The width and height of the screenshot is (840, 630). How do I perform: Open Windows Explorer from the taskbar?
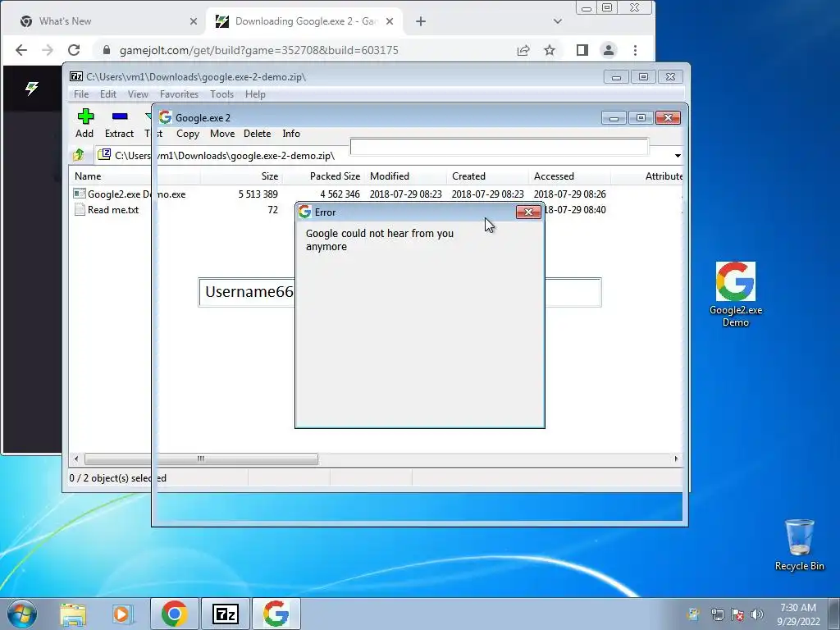[x=73, y=614]
